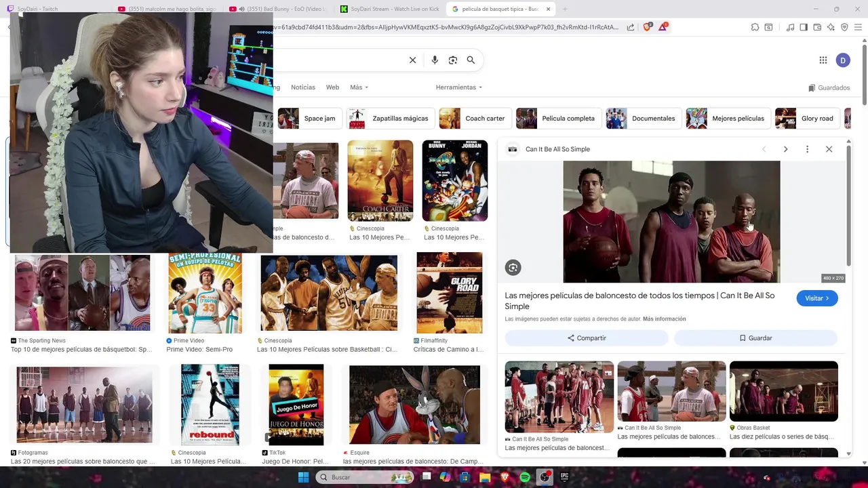Select the Coach carter suggestion chip
868x488 pixels.
coord(475,119)
